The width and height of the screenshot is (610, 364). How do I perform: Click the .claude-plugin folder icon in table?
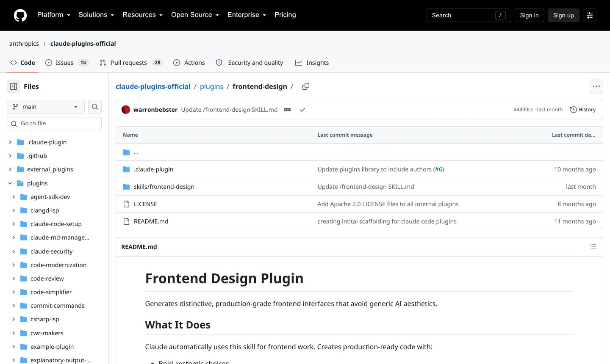coord(126,169)
